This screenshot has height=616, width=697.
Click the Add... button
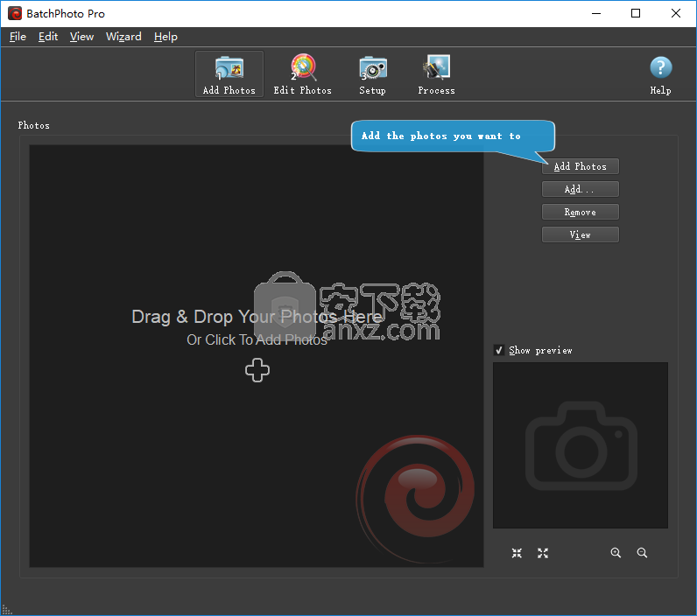(580, 189)
